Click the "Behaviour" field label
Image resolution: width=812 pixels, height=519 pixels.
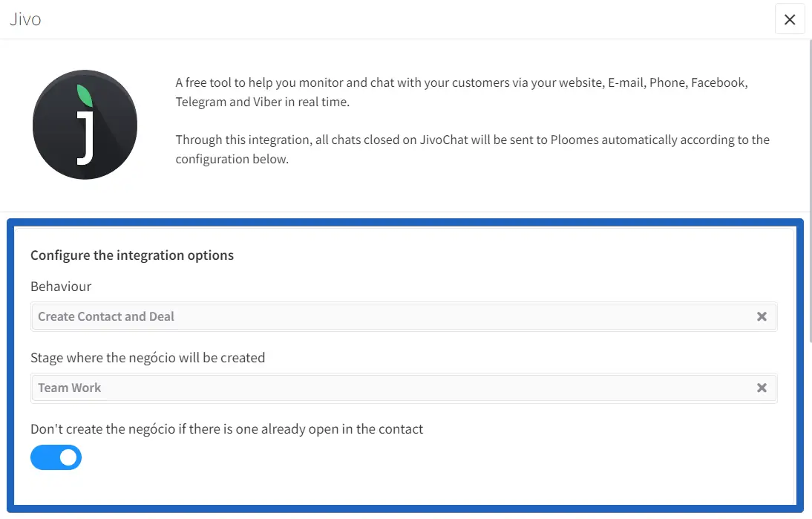pos(61,286)
